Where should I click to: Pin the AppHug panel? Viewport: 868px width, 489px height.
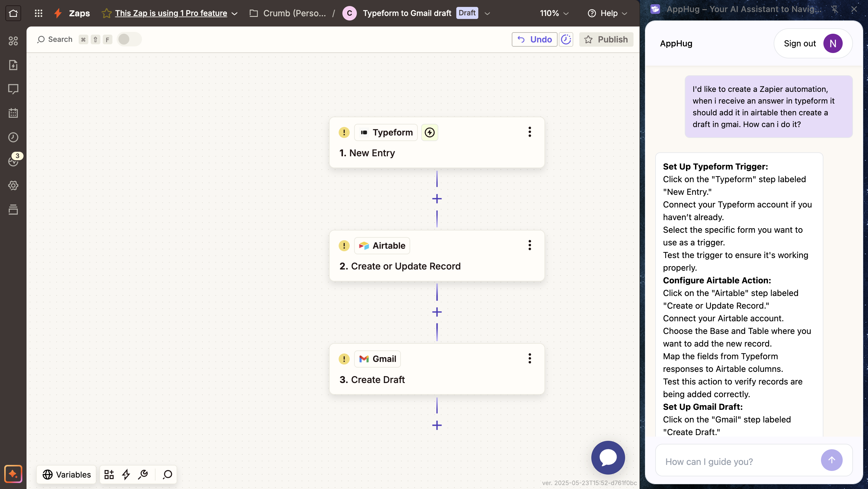pyautogui.click(x=835, y=9)
